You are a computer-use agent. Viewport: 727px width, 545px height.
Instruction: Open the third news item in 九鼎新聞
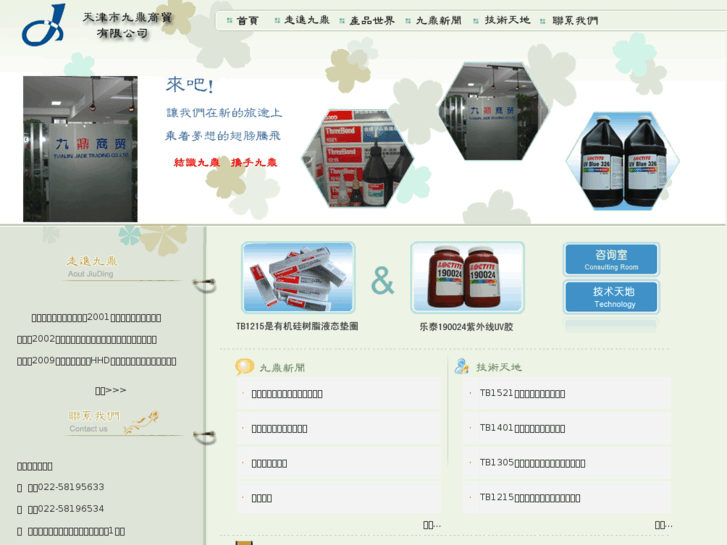tap(269, 463)
